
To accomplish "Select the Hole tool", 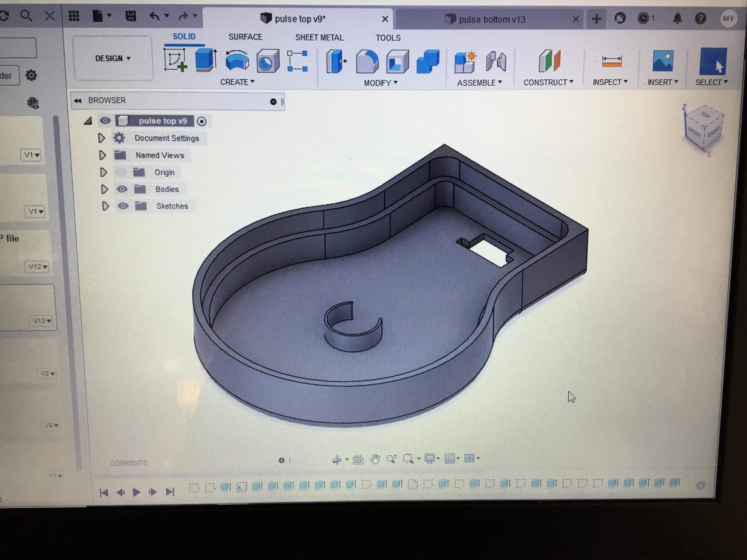I will pyautogui.click(x=268, y=61).
